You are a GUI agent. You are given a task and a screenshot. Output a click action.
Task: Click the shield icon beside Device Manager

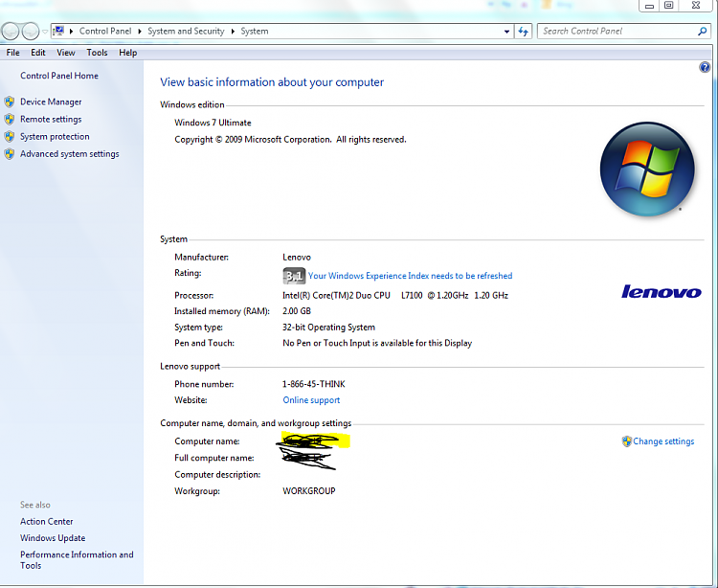tap(10, 102)
